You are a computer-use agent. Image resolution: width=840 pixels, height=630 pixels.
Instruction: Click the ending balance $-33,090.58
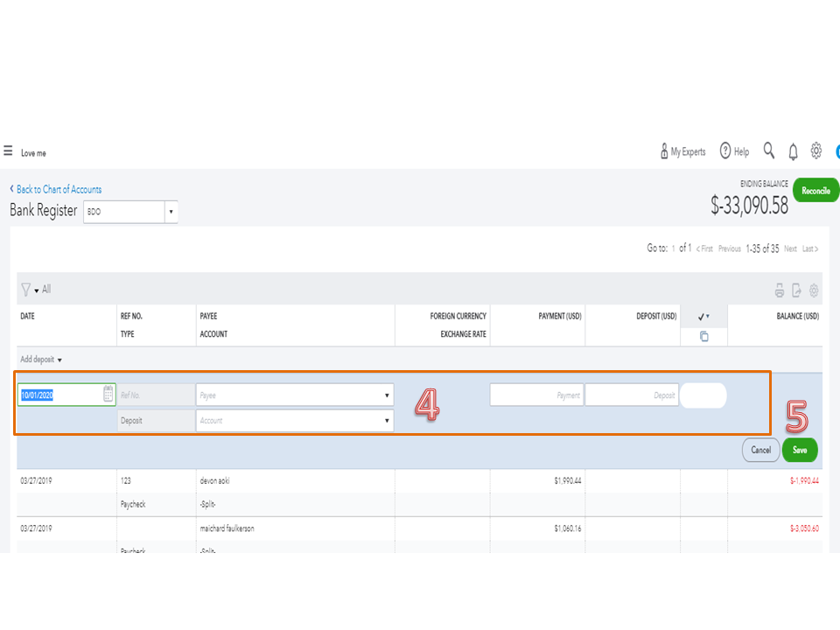pyautogui.click(x=749, y=205)
